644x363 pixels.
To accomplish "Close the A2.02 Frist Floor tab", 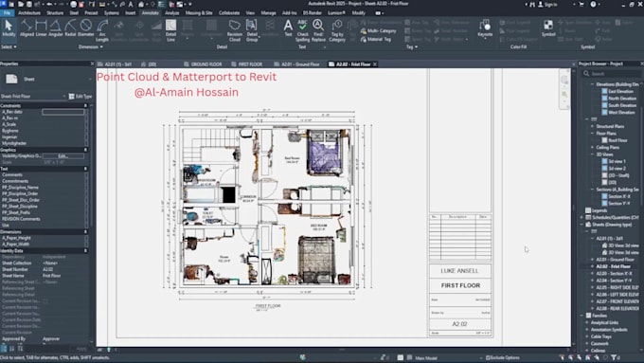I will [x=375, y=64].
